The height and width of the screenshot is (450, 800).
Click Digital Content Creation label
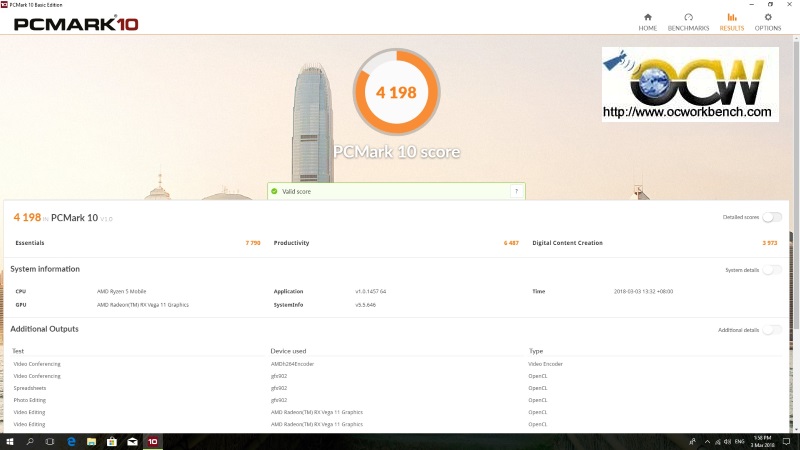click(567, 243)
